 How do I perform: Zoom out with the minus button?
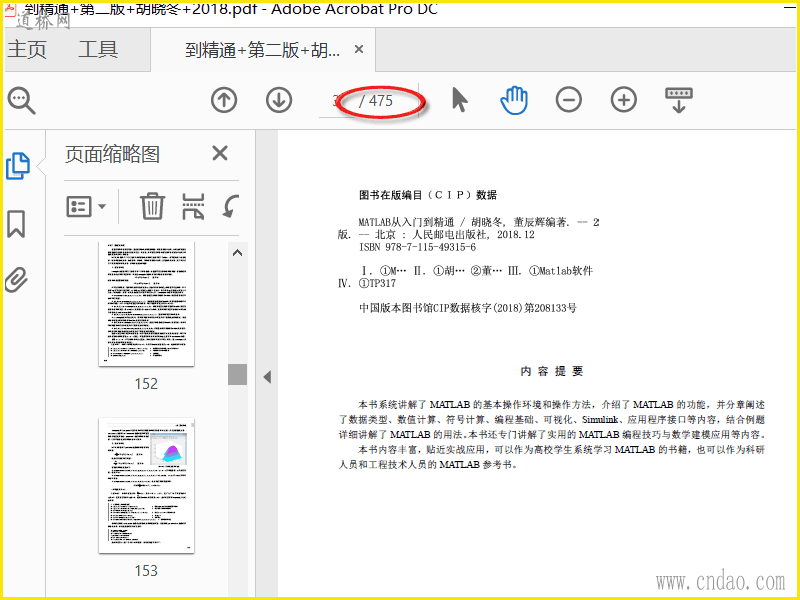coord(569,99)
